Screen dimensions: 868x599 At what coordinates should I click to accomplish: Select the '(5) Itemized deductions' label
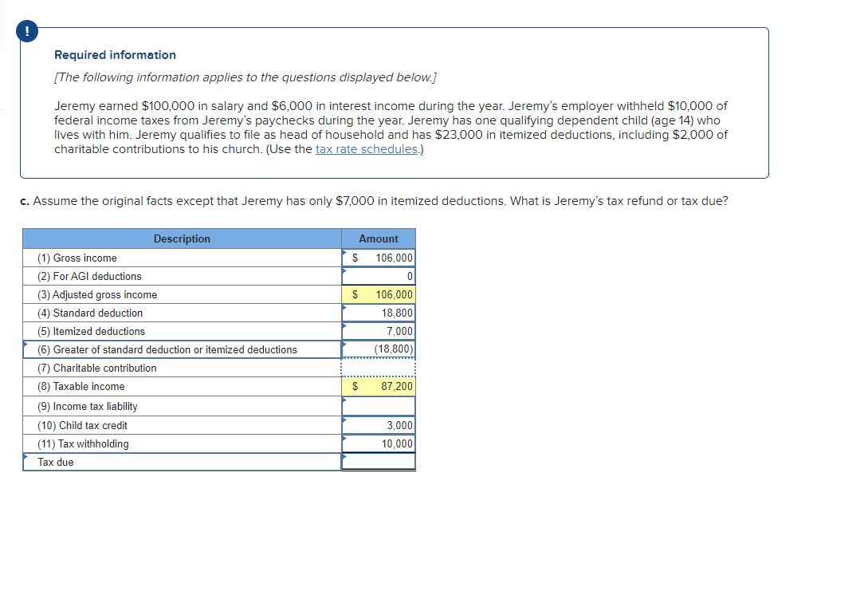pyautogui.click(x=91, y=331)
